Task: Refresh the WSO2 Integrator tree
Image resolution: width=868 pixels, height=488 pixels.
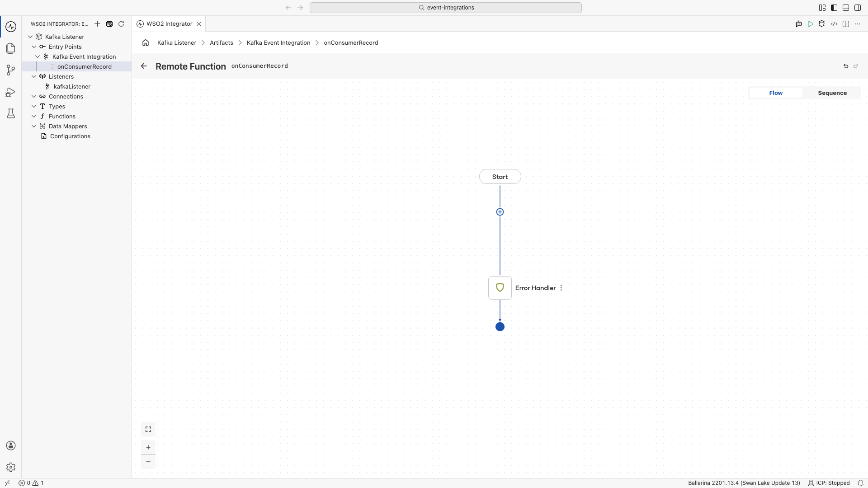Action: pos(121,24)
